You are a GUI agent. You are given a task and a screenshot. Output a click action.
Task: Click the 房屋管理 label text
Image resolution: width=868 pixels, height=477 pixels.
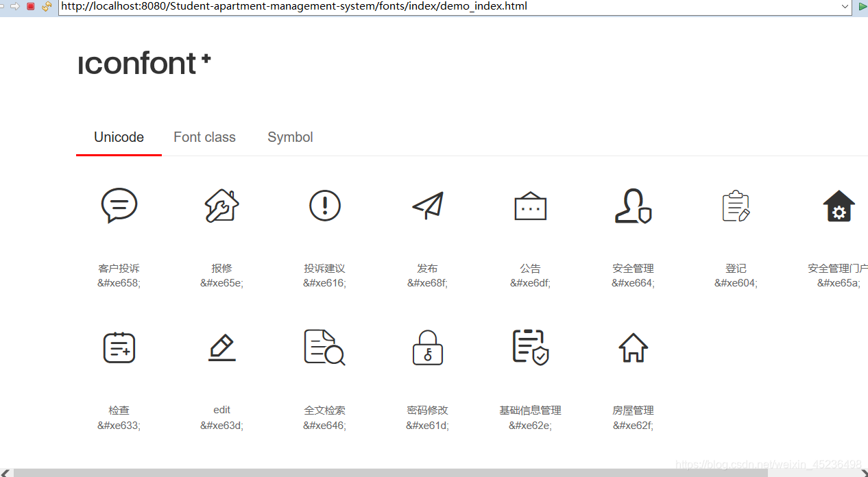coord(634,411)
